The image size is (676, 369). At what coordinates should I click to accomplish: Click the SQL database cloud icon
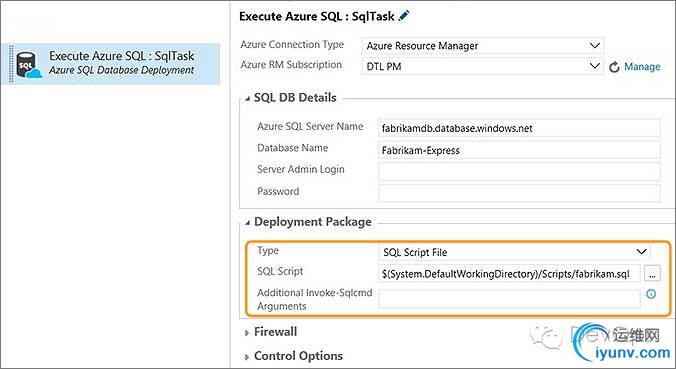coord(28,65)
